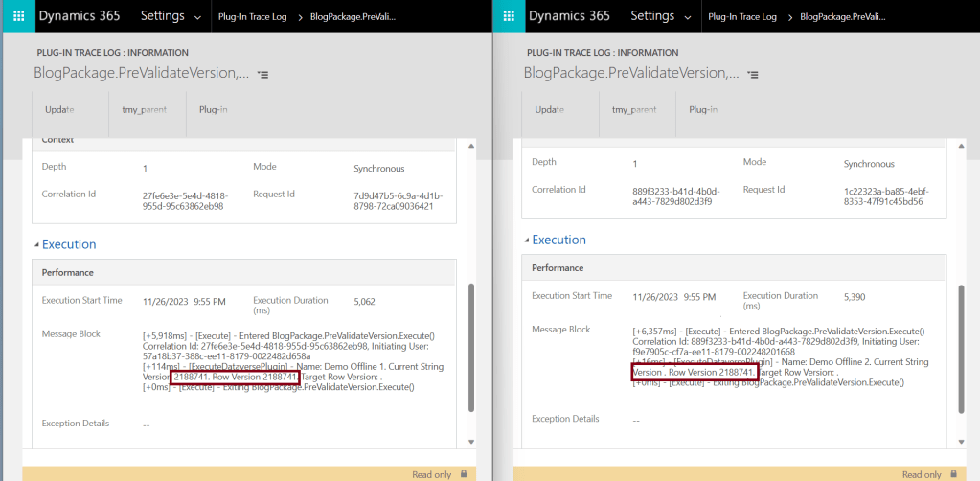
Task: Click Performance header in left window
Action: (x=67, y=273)
